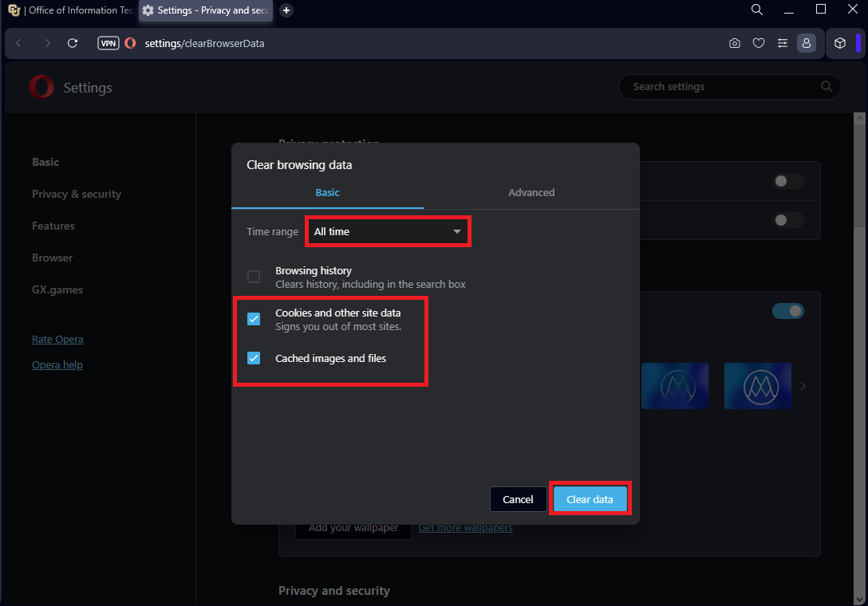This screenshot has width=868, height=606.
Task: Click the Search settings field
Action: [722, 86]
